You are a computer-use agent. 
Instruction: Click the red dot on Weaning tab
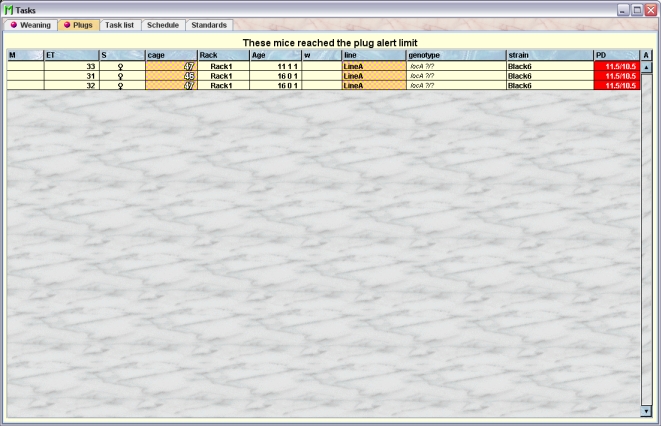point(14,25)
